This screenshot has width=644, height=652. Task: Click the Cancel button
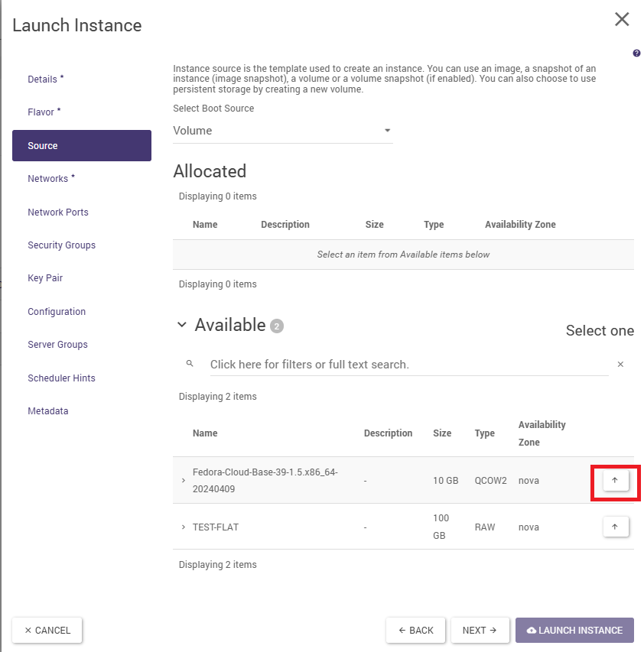point(47,631)
